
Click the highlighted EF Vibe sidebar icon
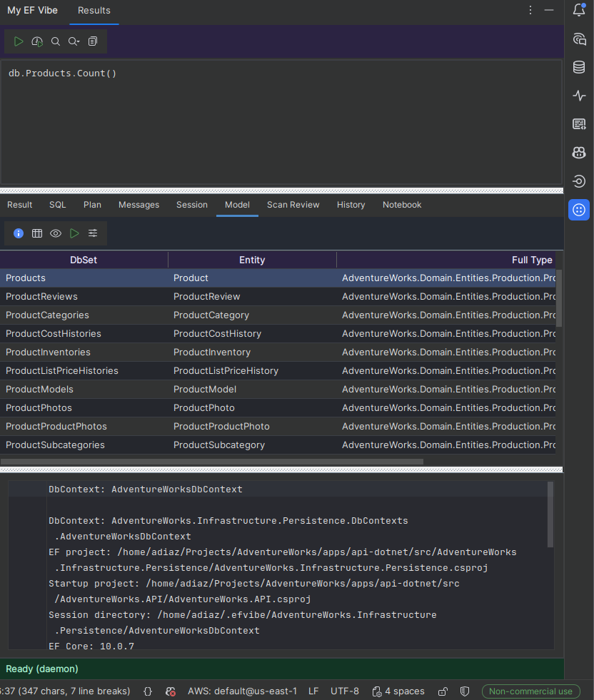tap(579, 210)
